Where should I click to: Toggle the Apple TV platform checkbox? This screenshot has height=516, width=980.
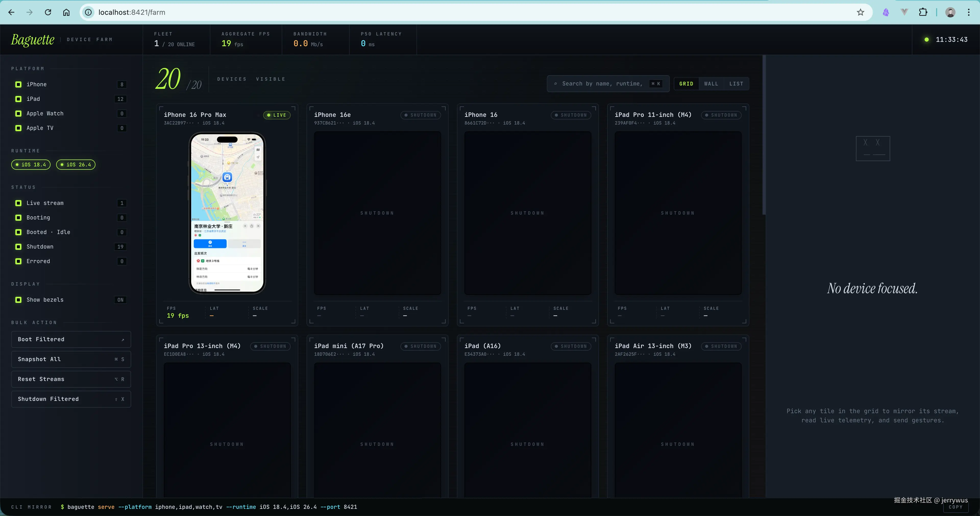point(18,128)
